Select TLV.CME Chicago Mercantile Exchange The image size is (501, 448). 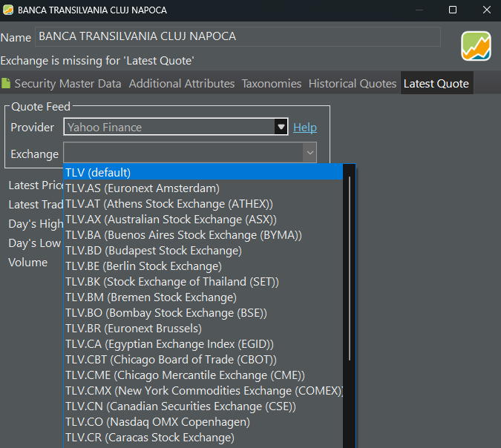click(x=203, y=375)
